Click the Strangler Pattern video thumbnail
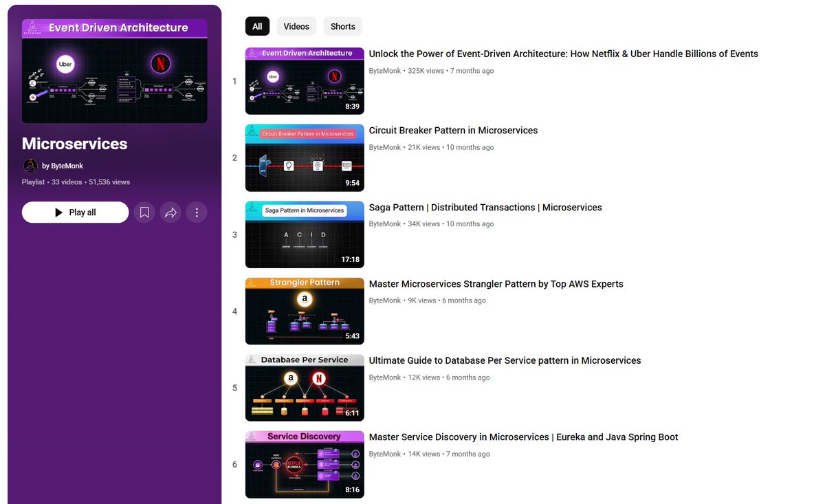 [x=305, y=311]
